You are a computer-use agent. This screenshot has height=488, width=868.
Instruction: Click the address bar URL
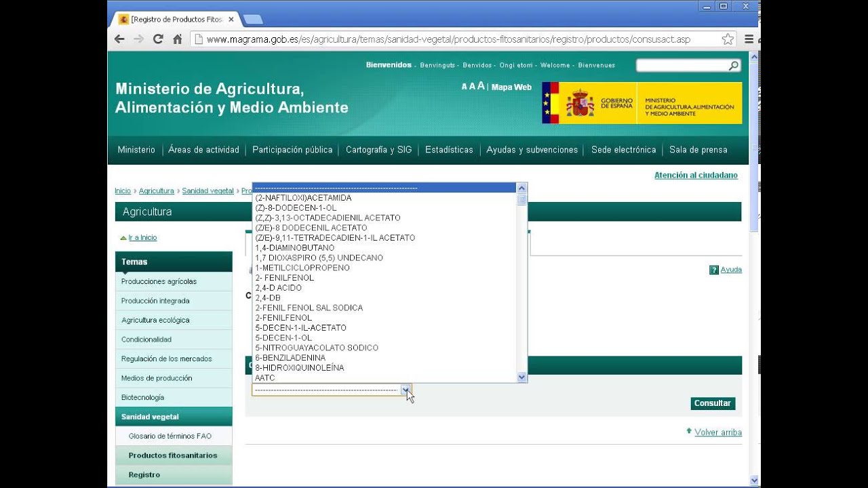[x=448, y=39]
